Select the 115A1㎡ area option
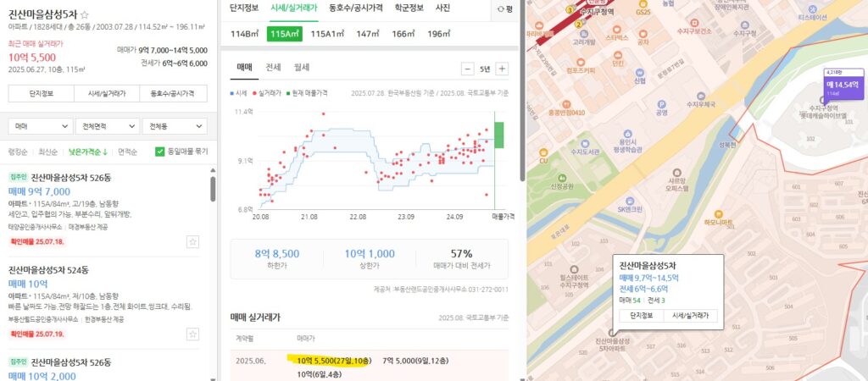 pyautogui.click(x=328, y=34)
